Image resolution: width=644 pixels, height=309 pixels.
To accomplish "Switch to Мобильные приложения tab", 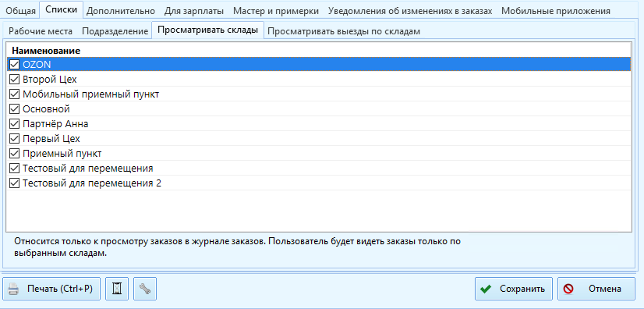I will pos(556,11).
